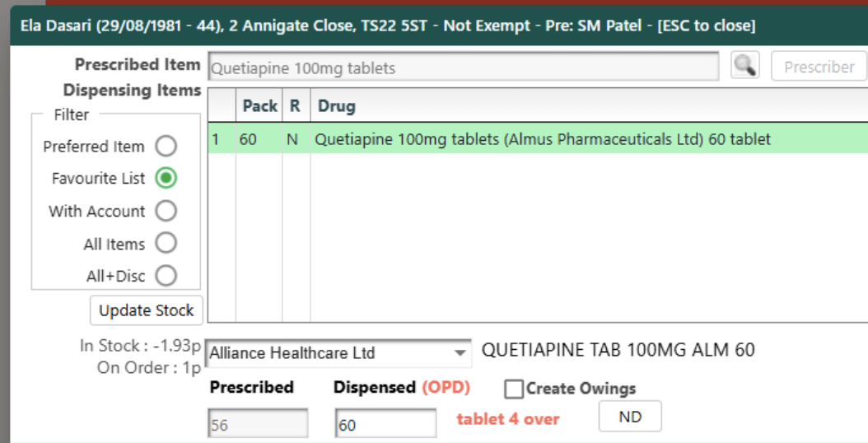Click the red 'tablet 4 over' warning
Image resolution: width=868 pixels, height=443 pixels.
(x=508, y=419)
